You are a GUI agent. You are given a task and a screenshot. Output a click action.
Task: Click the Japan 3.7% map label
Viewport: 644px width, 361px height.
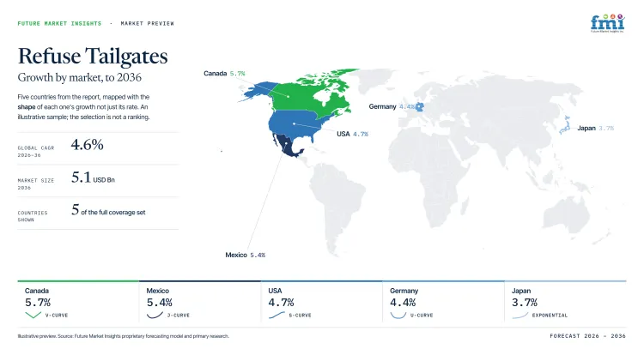point(596,128)
